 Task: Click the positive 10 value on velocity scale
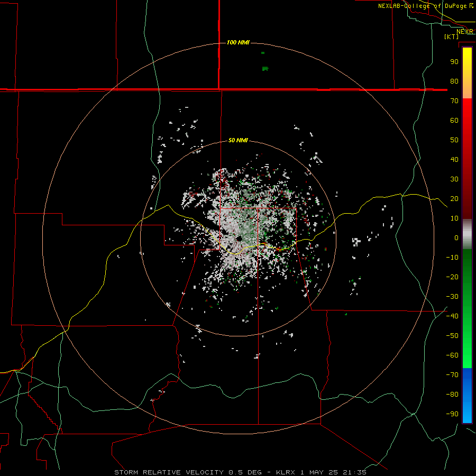454,218
